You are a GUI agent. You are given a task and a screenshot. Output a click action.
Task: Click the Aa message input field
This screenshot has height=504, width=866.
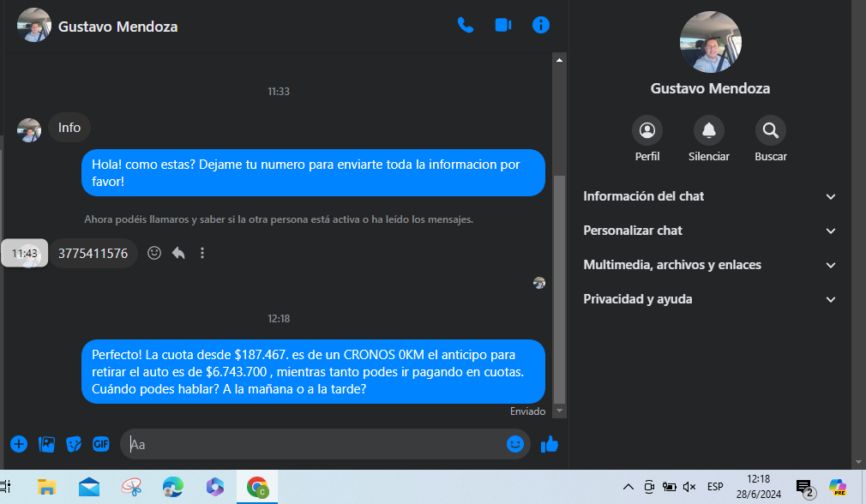pos(313,444)
